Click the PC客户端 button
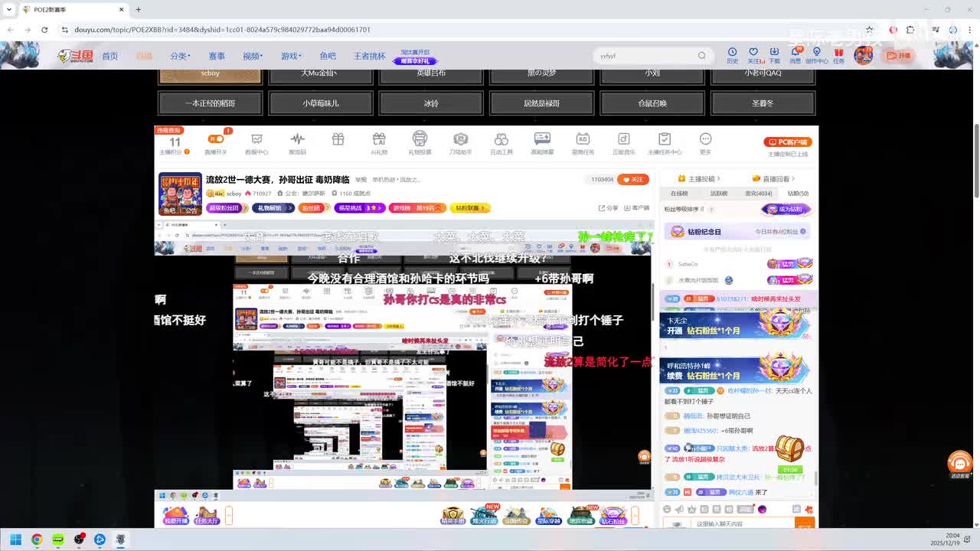The image size is (980, 551). click(788, 142)
